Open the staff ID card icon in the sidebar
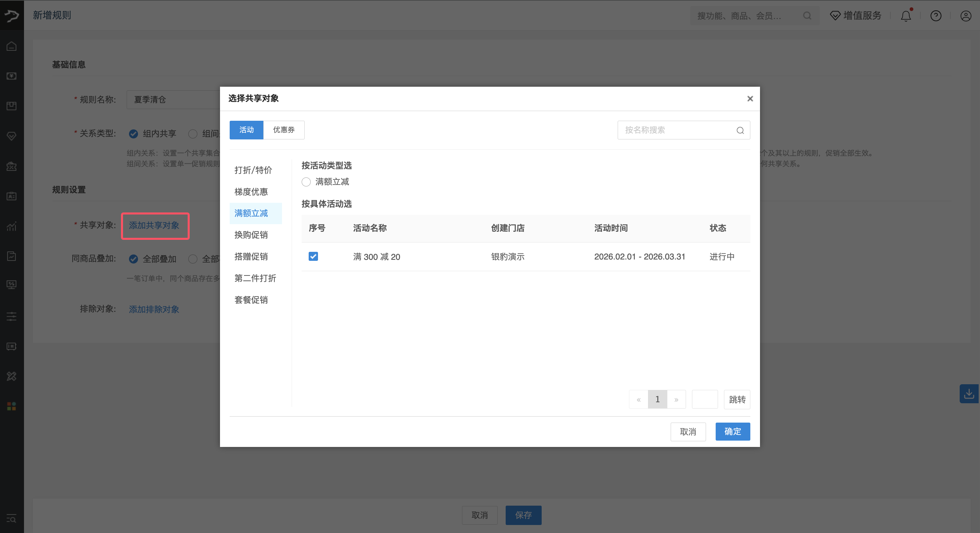 tap(11, 196)
